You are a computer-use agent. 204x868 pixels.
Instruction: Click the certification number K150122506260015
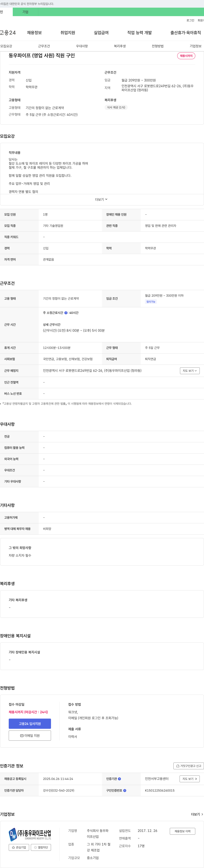pos(160,790)
